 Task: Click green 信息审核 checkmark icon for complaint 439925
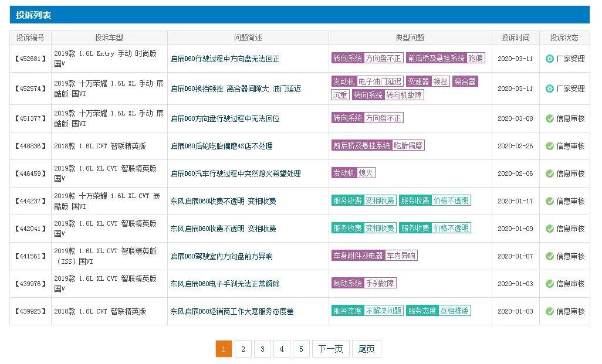(x=549, y=311)
